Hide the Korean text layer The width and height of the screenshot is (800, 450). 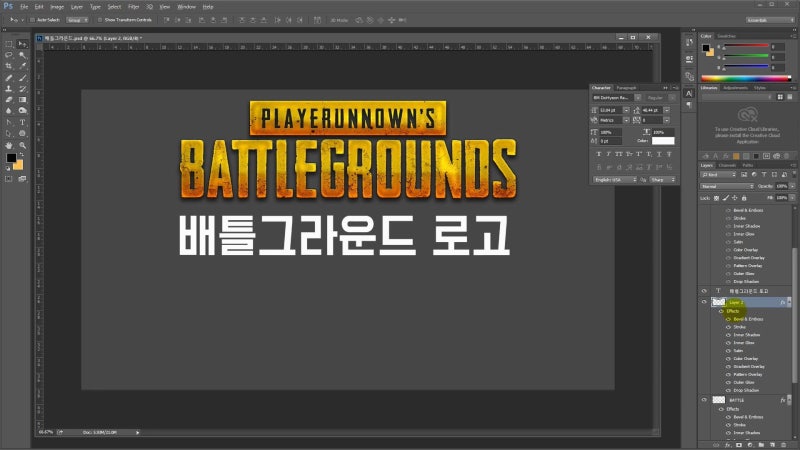704,291
